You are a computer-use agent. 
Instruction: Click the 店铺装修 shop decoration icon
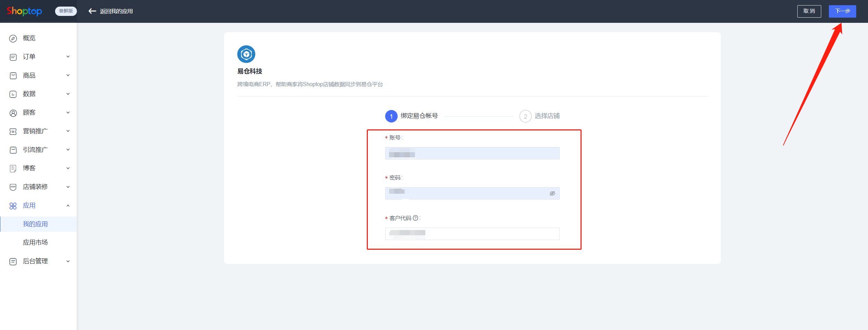tap(13, 187)
